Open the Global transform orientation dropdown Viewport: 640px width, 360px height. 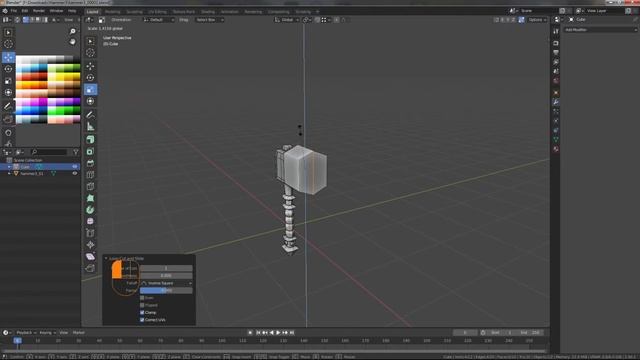[x=287, y=20]
